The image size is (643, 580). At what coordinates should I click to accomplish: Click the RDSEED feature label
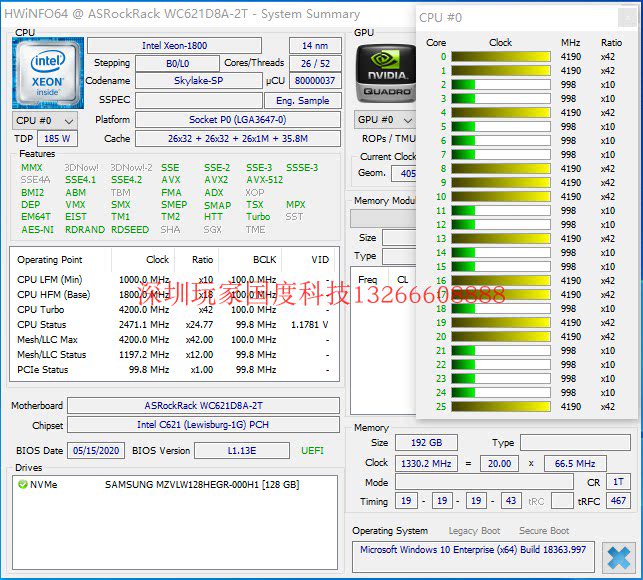pyautogui.click(x=130, y=229)
